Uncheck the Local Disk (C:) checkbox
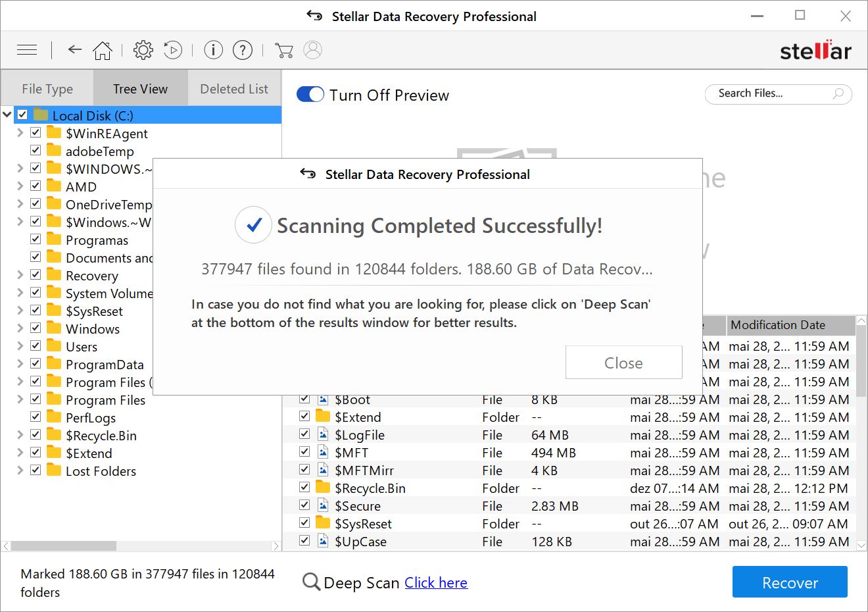This screenshot has height=612, width=868. [22, 115]
